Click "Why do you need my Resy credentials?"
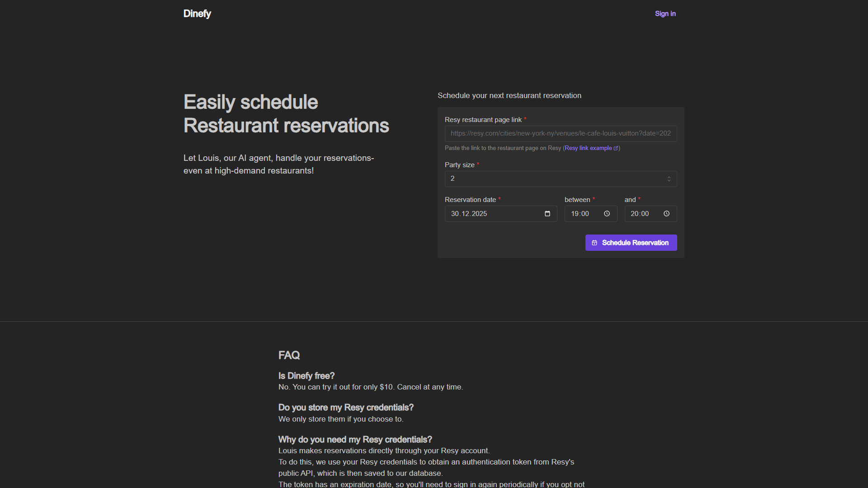 (x=355, y=440)
